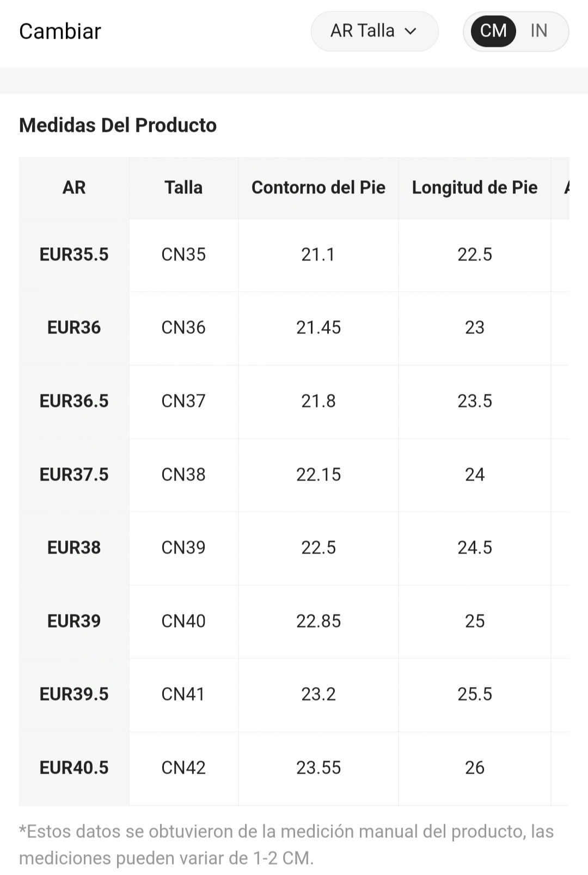Select the Talla column header

183,188
